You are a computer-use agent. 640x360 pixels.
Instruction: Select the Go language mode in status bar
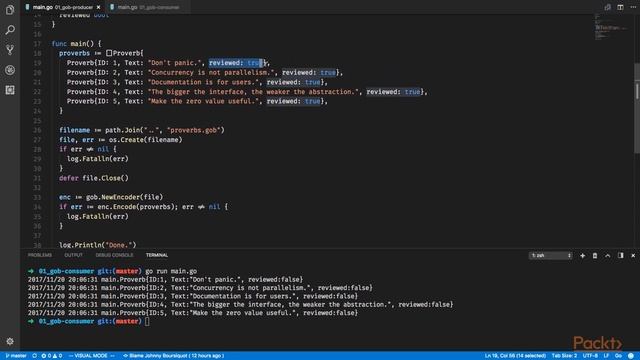[x=618, y=356]
